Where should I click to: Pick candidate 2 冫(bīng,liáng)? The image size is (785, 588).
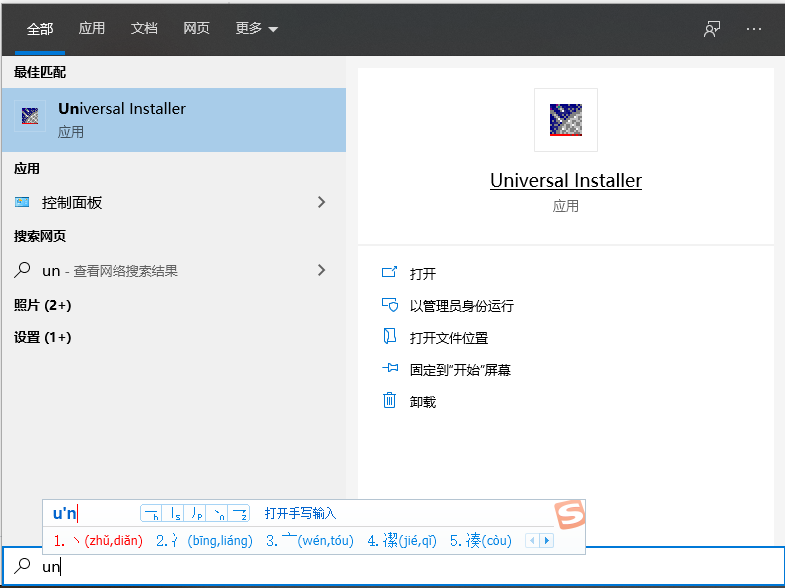[x=204, y=540]
